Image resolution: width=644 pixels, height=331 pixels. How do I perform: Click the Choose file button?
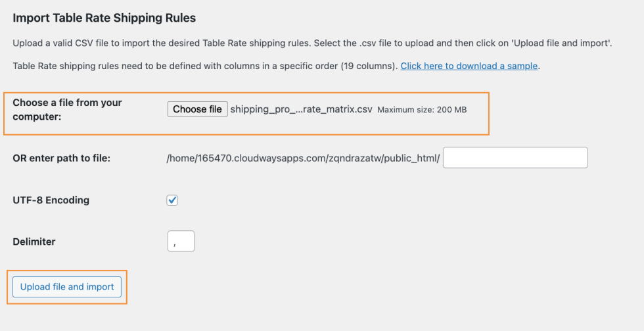click(197, 109)
